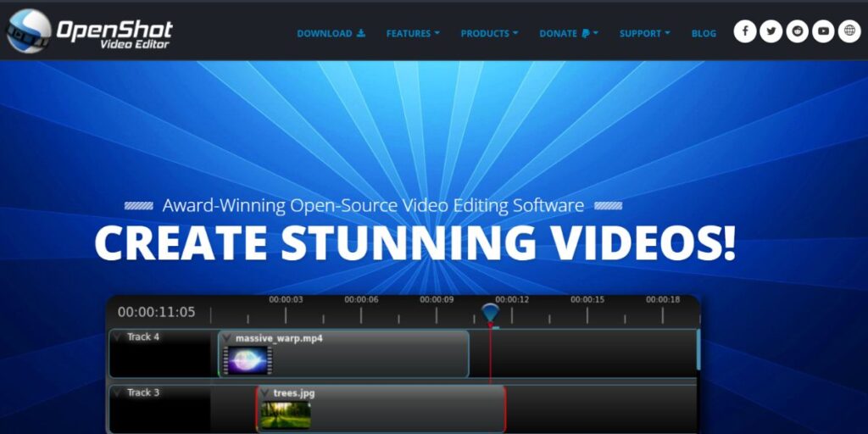
Task: Open the trees.jpg clip menu arrow
Action: [265, 393]
